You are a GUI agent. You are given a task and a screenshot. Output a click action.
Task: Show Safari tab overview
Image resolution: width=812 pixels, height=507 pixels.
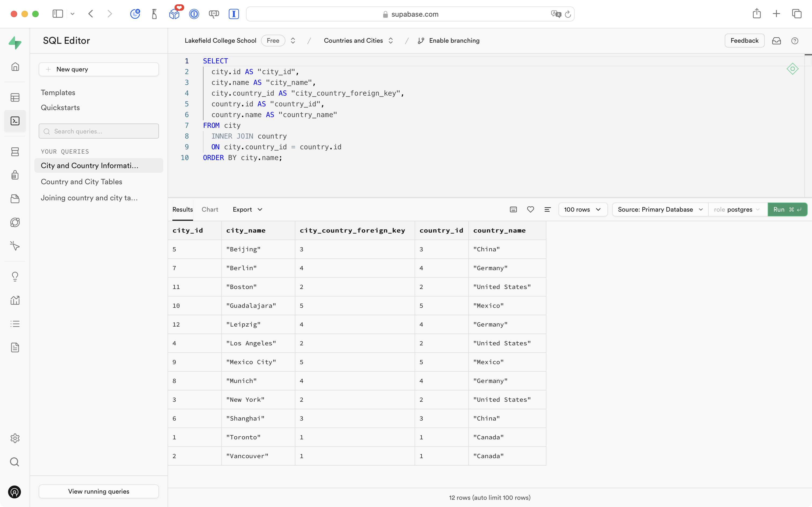pyautogui.click(x=797, y=14)
